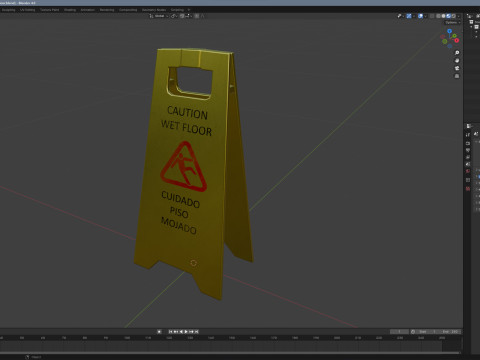Toggle camera view with the camera icon
This screenshot has height=360, width=480.
pos(457,68)
